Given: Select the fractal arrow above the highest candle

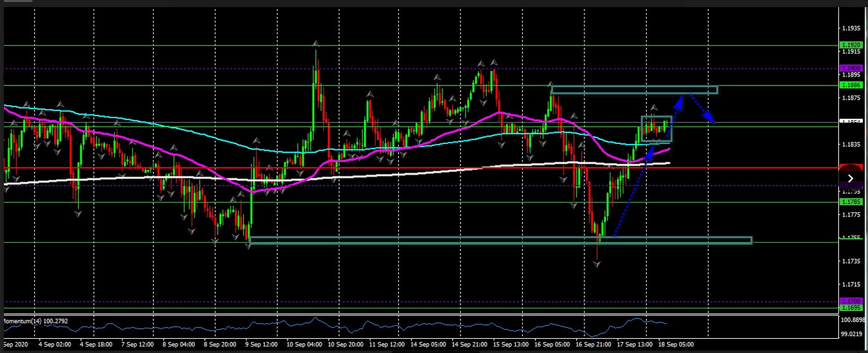Looking at the screenshot, I should click(x=316, y=43).
